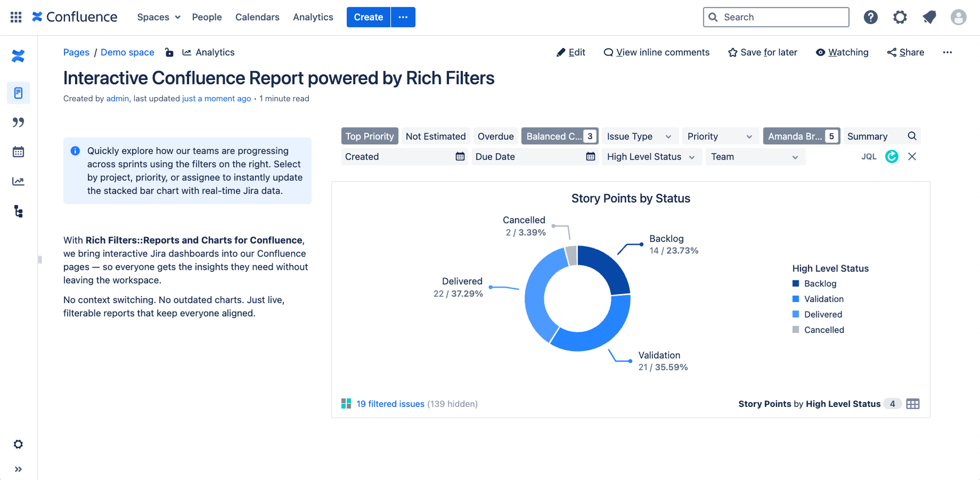
Task: Toggle the Overdue quick filter
Action: [496, 136]
